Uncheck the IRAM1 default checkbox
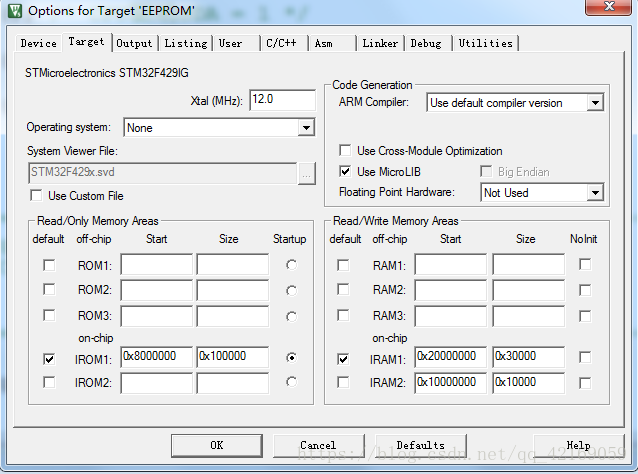638x474 pixels. pyautogui.click(x=343, y=359)
